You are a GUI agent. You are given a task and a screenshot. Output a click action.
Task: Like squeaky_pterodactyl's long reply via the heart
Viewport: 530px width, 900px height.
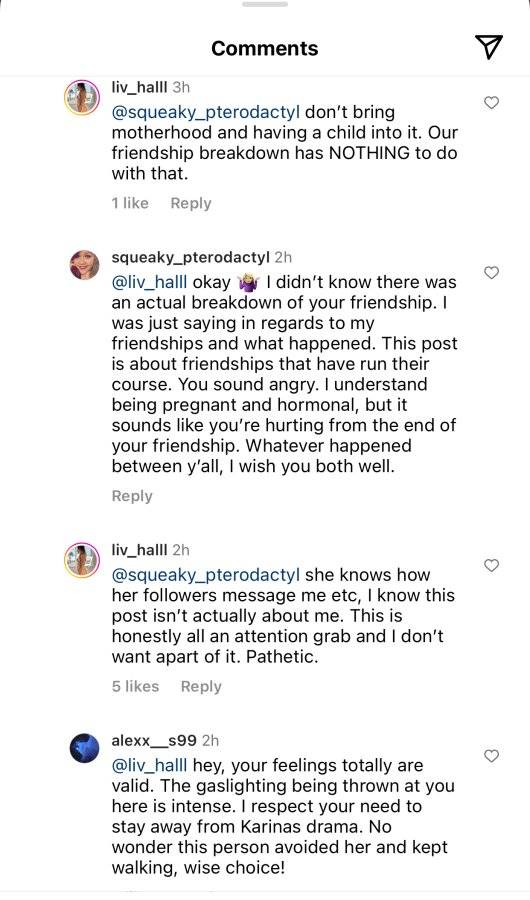492,273
